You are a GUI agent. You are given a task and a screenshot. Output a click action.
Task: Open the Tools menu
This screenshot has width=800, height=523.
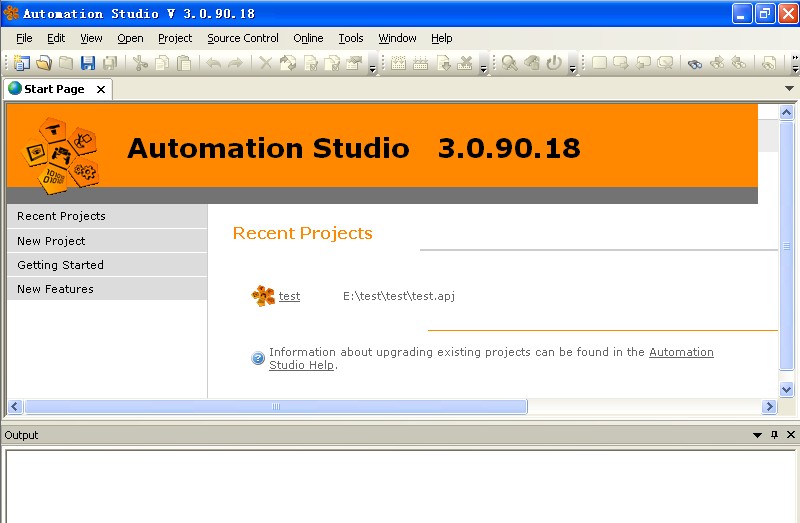tap(351, 38)
